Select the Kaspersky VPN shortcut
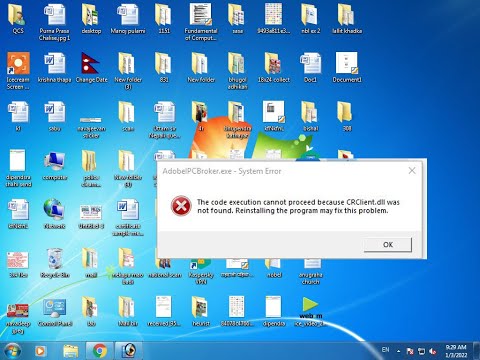The image size is (480, 360). 201,272
